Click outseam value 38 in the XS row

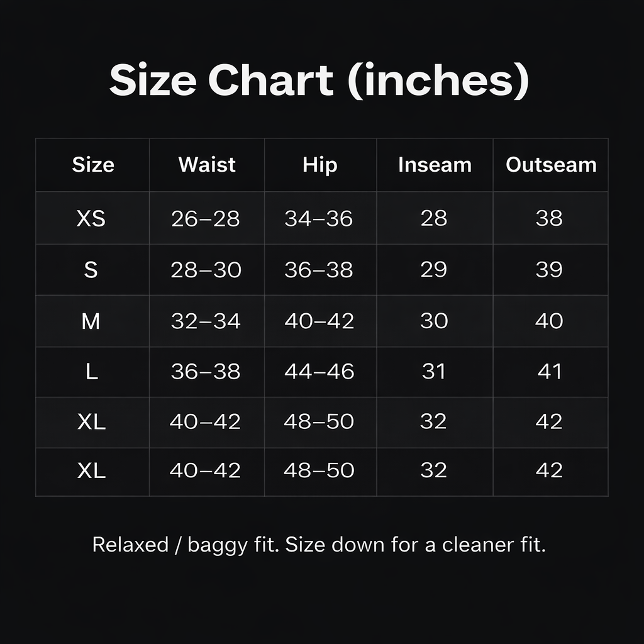click(x=549, y=218)
